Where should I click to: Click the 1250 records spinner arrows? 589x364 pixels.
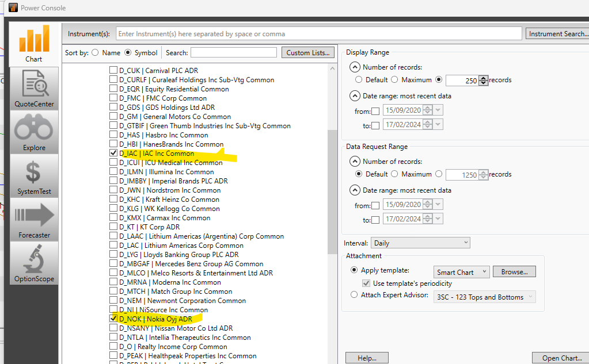[484, 174]
